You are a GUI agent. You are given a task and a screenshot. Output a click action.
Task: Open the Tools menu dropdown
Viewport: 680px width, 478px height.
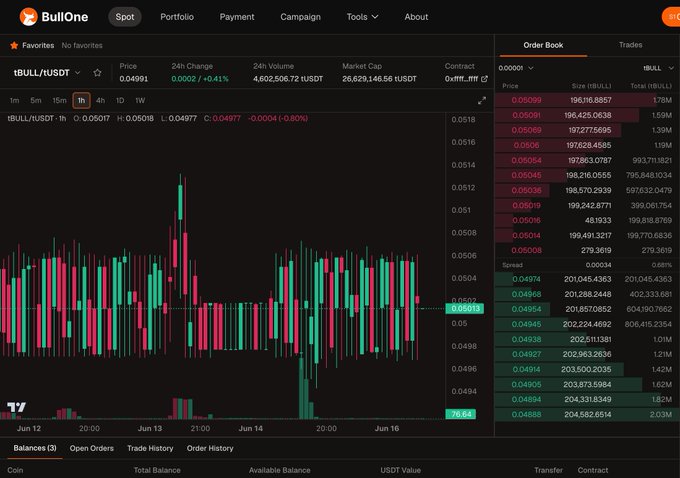tap(362, 17)
